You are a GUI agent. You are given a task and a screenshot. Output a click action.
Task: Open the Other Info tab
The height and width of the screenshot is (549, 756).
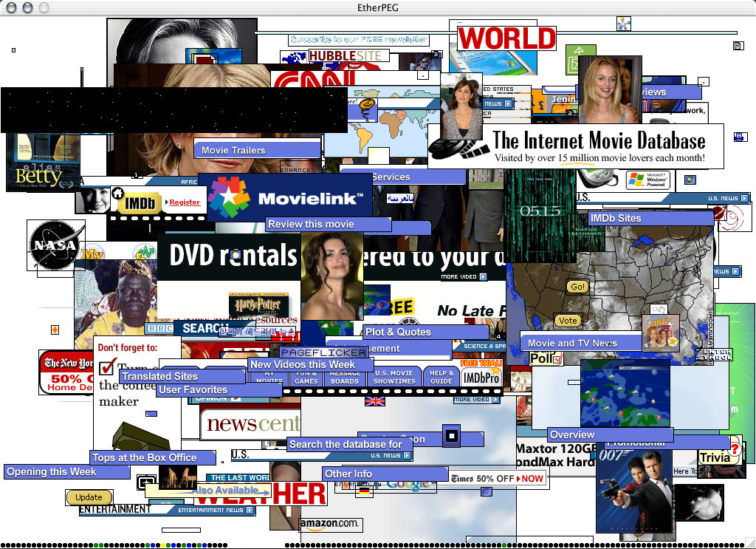click(385, 474)
